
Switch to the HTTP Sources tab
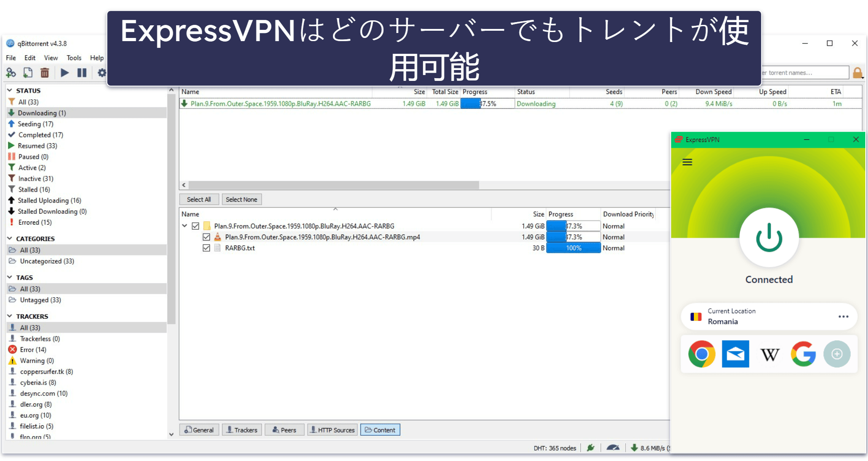point(332,430)
